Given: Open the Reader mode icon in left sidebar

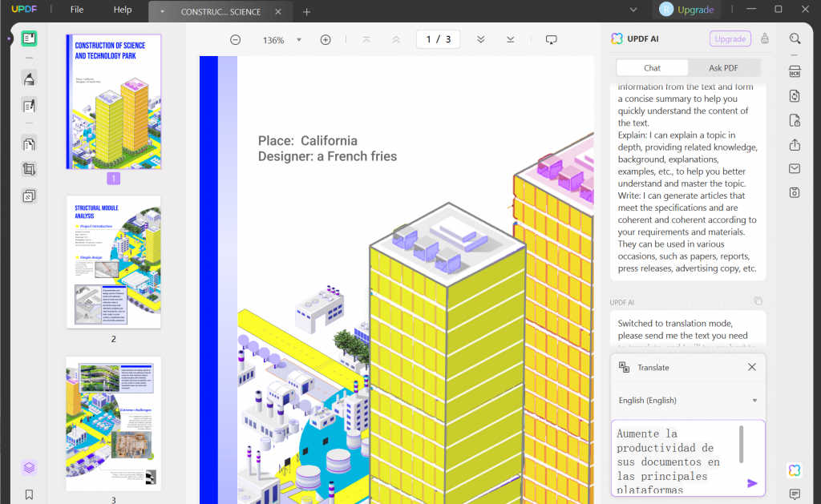Looking at the screenshot, I should [x=29, y=38].
